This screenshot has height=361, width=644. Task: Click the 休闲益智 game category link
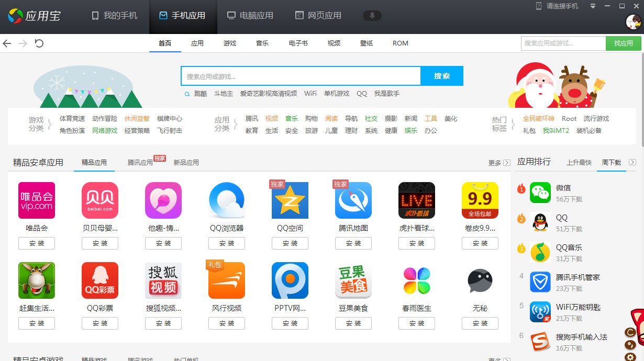point(137,119)
